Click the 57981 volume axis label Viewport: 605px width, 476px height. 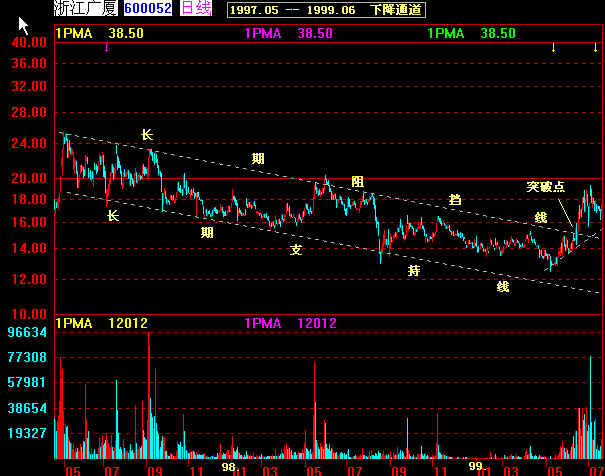click(x=27, y=383)
